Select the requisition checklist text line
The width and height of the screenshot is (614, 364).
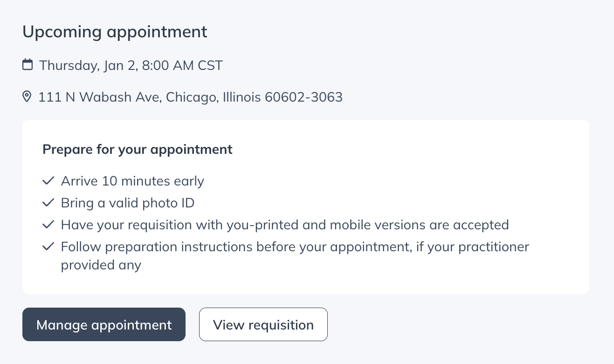pyautogui.click(x=284, y=224)
